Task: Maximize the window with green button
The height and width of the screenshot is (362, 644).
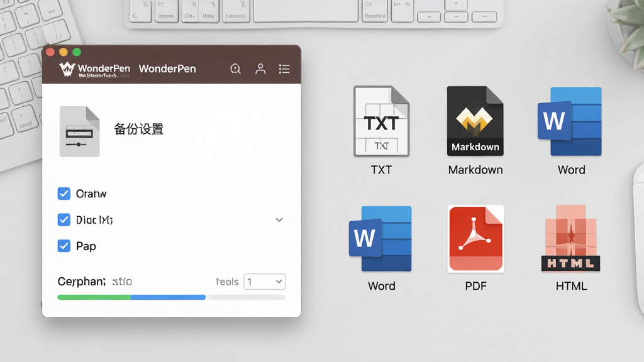Action: click(x=77, y=52)
